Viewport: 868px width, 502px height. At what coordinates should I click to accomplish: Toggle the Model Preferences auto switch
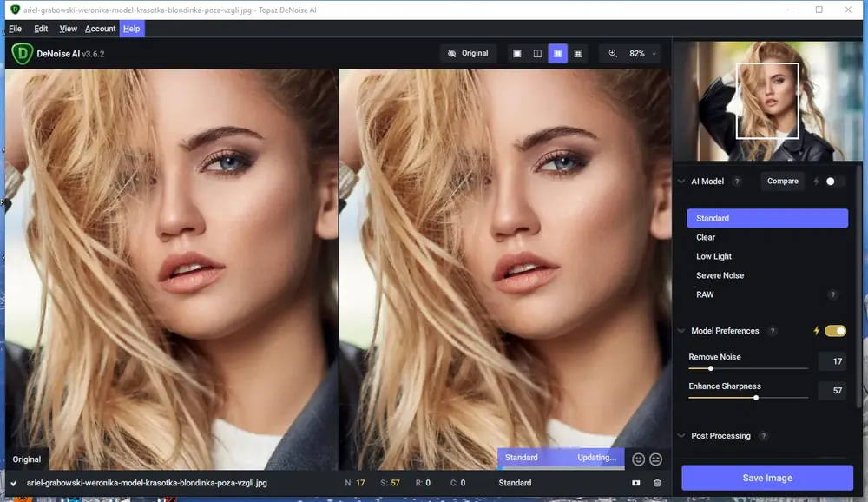[835, 331]
